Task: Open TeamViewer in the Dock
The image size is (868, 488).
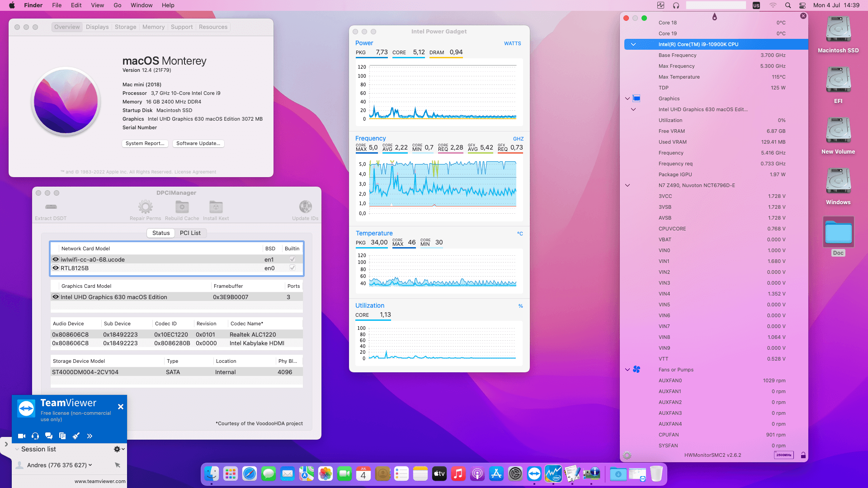Action: point(534,474)
